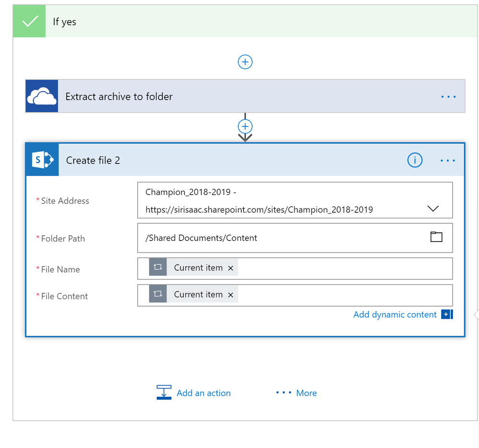
Task: Click into Folder Path input field
Action: 295,238
